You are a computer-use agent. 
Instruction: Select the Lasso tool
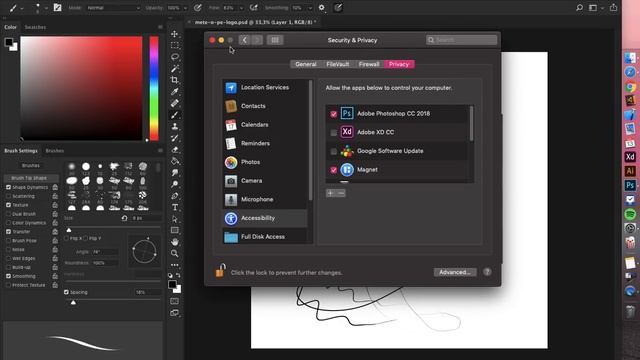click(x=175, y=57)
